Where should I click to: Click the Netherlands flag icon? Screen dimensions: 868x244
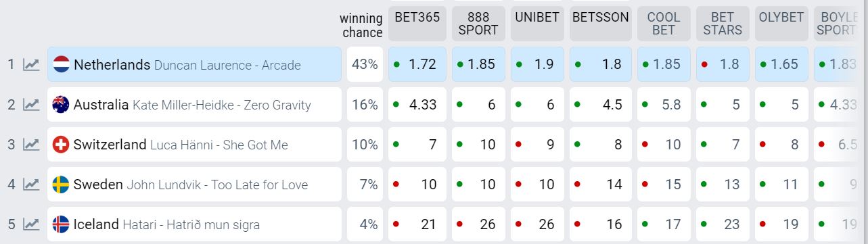61,65
